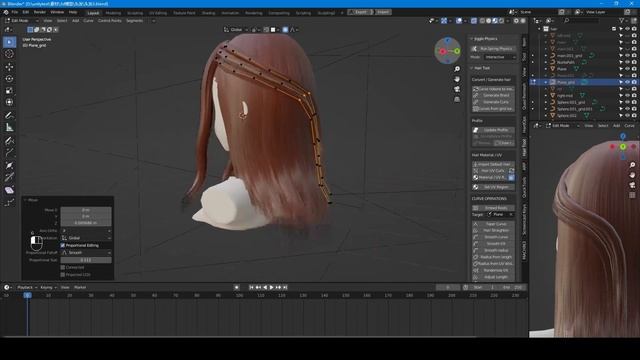Open the Edit Mode dropdown in main viewport
This screenshot has height=360, width=640.
[22, 20]
